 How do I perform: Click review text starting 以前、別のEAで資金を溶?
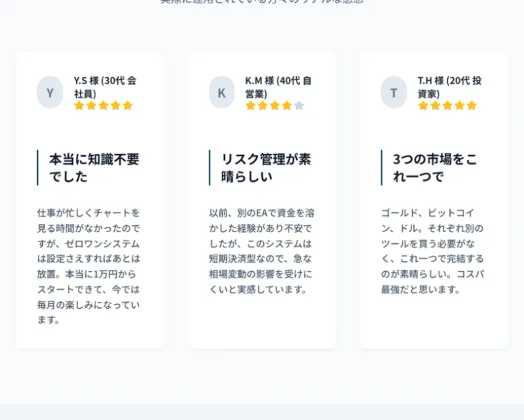click(x=261, y=251)
